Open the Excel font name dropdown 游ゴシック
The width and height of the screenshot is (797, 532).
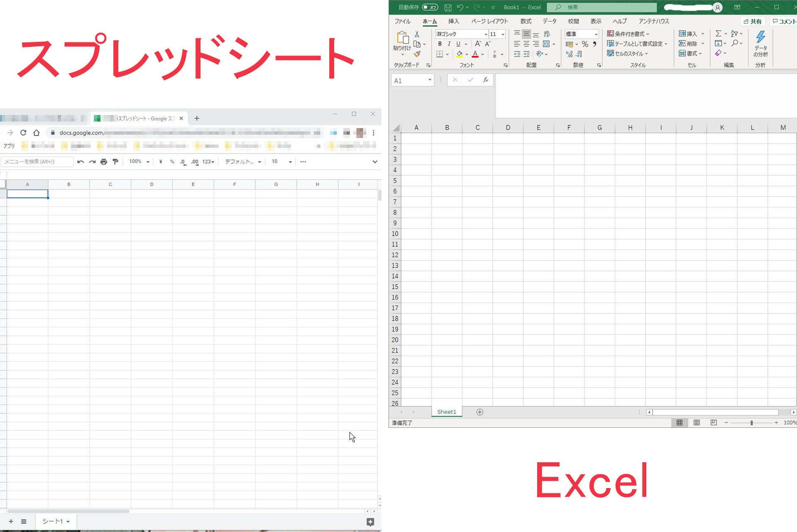point(486,34)
